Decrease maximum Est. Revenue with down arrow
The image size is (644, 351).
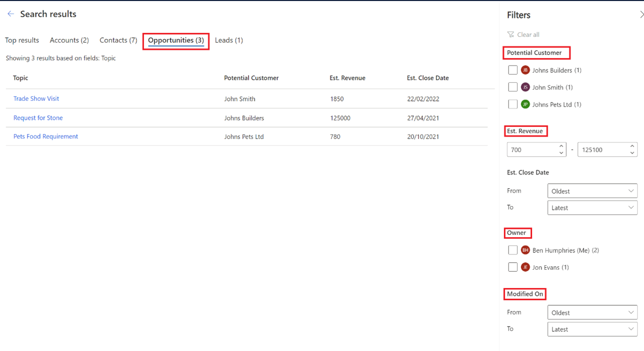(x=632, y=153)
